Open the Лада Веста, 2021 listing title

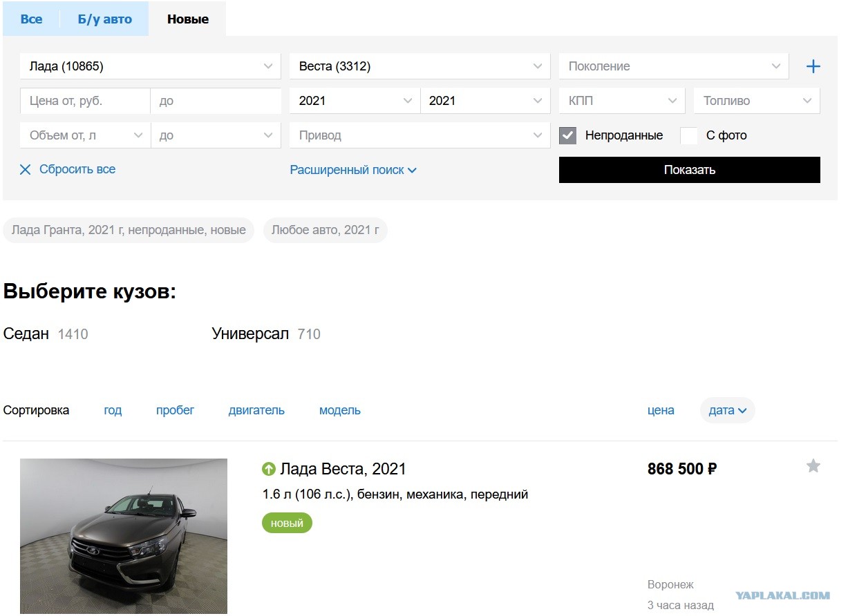343,470
